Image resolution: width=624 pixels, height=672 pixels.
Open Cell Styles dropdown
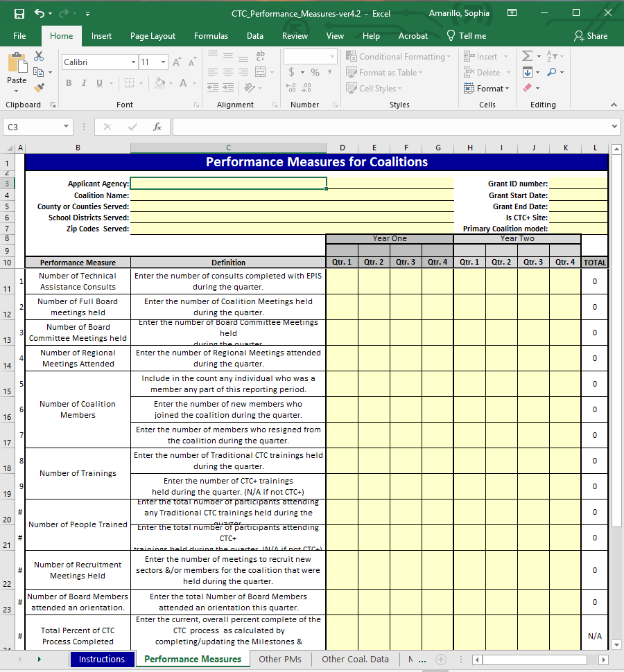click(x=374, y=88)
